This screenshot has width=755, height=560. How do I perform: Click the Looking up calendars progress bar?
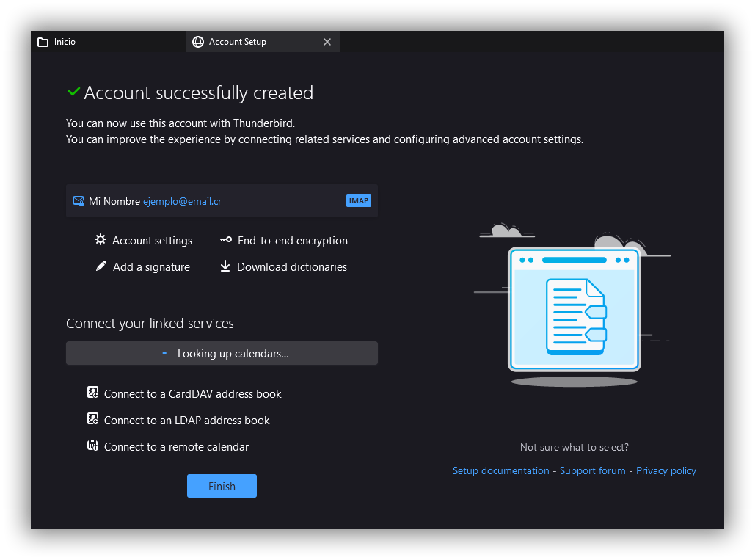(x=222, y=353)
